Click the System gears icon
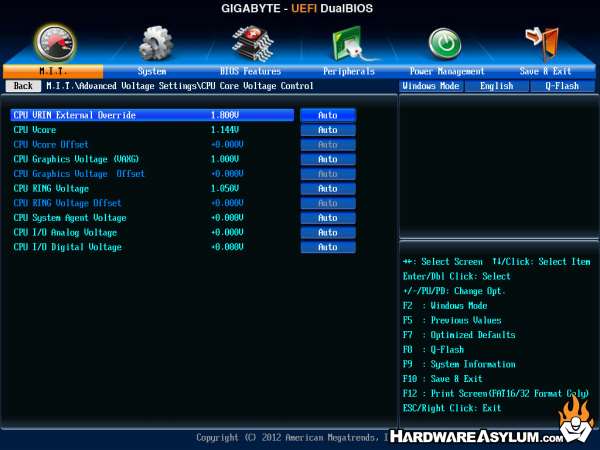The width and height of the screenshot is (600, 450). pyautogui.click(x=155, y=43)
